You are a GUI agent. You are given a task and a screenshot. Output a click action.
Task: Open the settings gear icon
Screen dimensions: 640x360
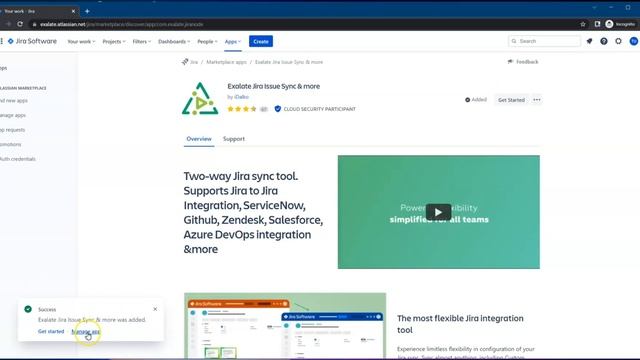tap(618, 41)
